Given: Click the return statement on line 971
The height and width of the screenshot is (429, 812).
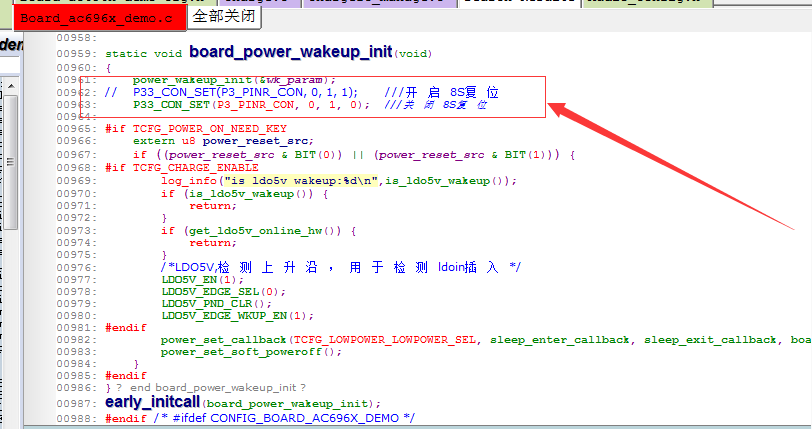Looking at the screenshot, I should tap(213, 206).
